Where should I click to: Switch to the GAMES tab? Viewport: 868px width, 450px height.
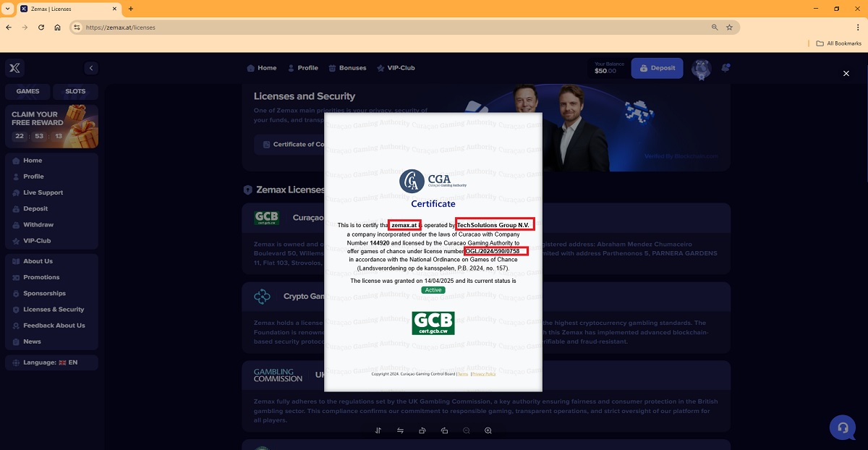pyautogui.click(x=27, y=91)
